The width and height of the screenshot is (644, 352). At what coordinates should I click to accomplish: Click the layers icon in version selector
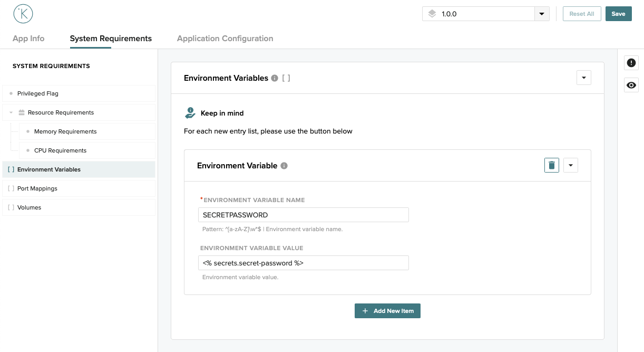point(432,14)
